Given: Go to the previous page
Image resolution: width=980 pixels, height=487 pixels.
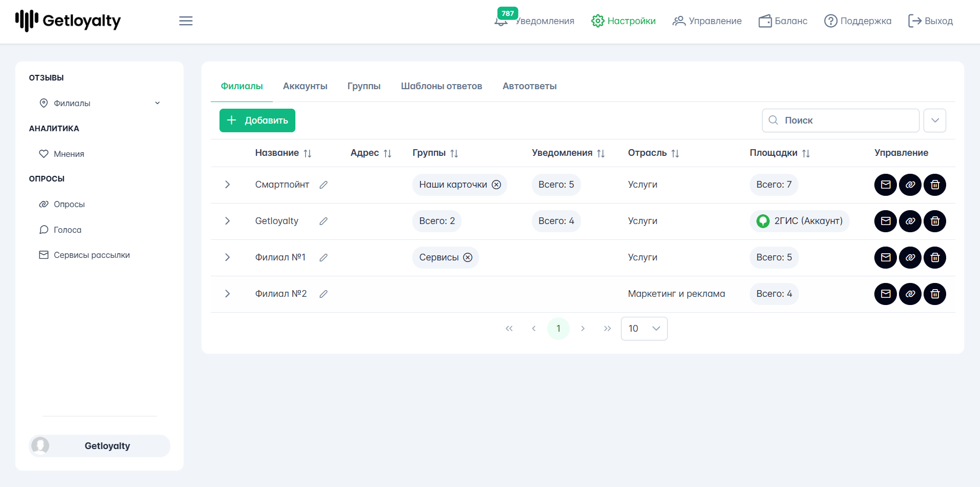Looking at the screenshot, I should 534,329.
